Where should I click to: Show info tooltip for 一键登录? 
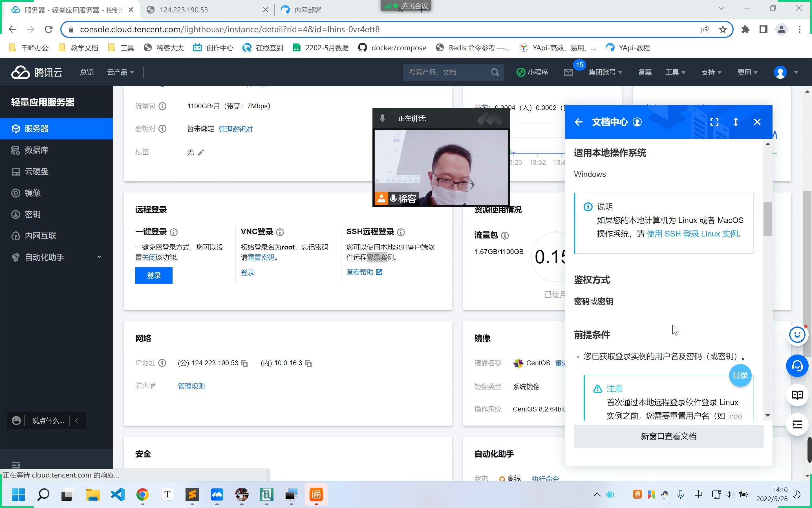coord(174,232)
